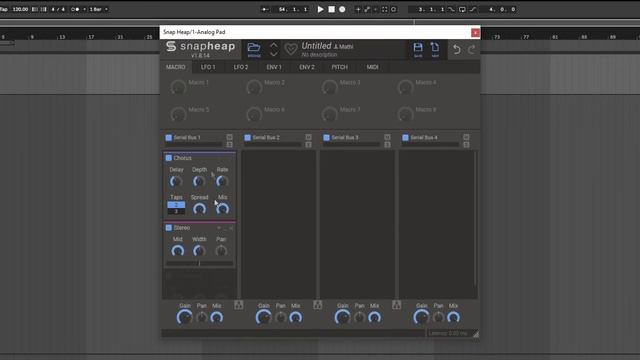Viewport: 640px width, 360px height.
Task: Switch to the MACRO tab
Action: [176, 67]
